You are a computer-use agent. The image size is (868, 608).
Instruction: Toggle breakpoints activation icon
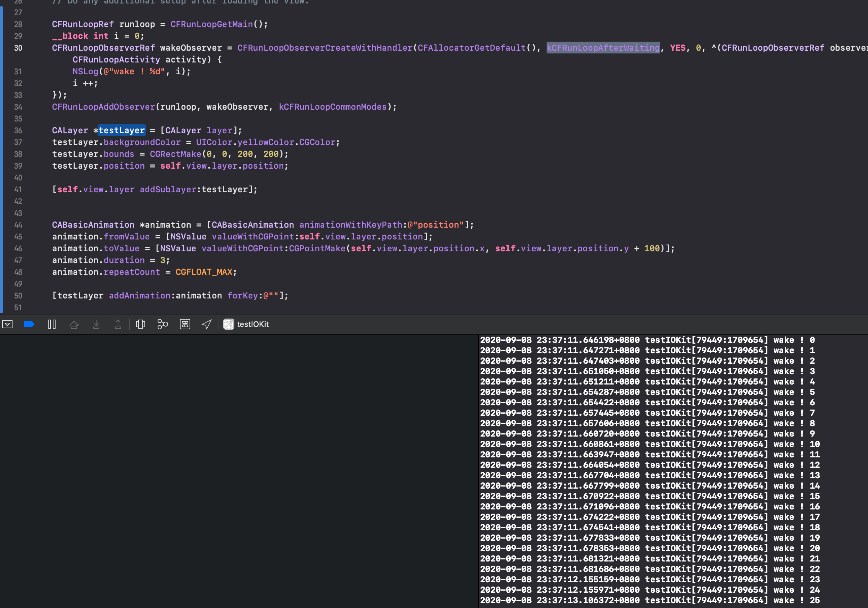point(29,324)
